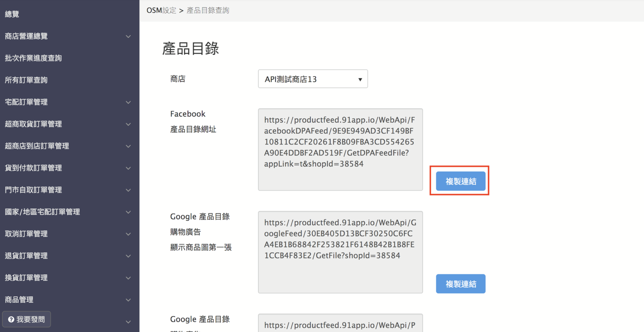Expand chevron beside 商品管理
The height and width of the screenshot is (332, 644).
128,300
